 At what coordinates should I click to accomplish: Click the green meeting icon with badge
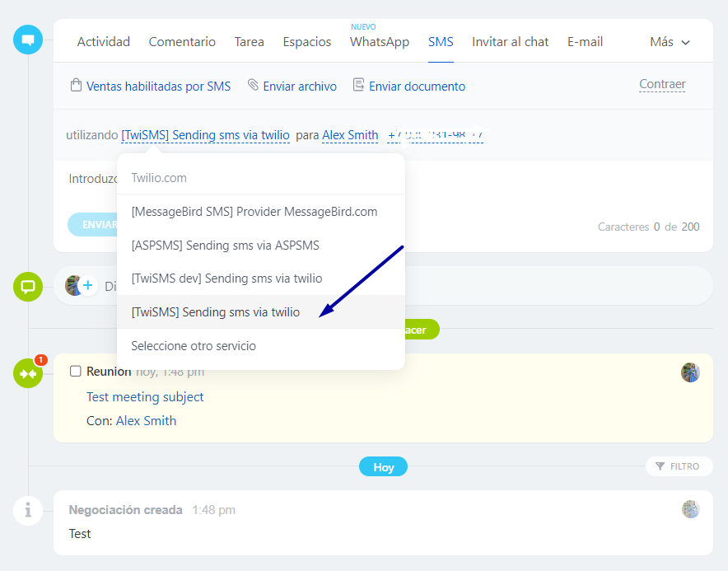point(28,373)
